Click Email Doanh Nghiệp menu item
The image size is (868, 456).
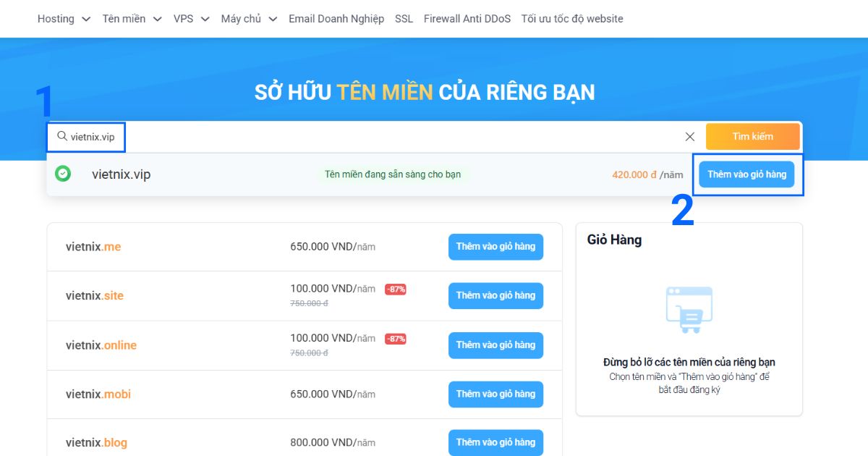[x=336, y=18]
